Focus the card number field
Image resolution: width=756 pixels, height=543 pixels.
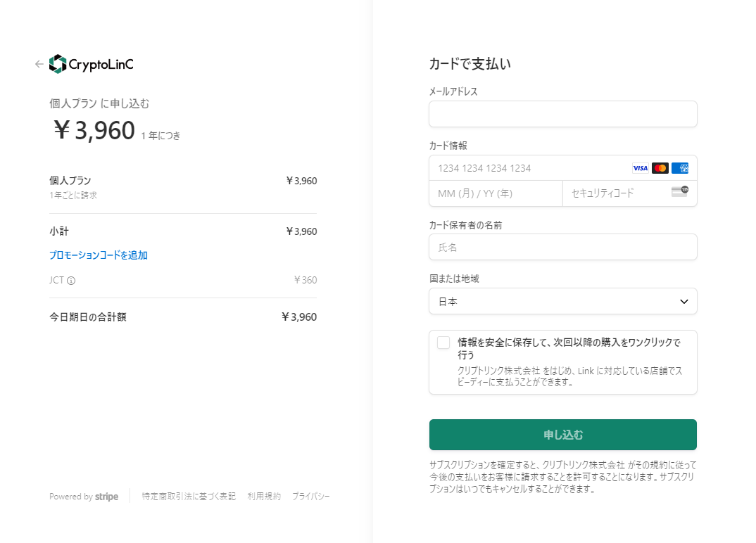click(x=562, y=168)
